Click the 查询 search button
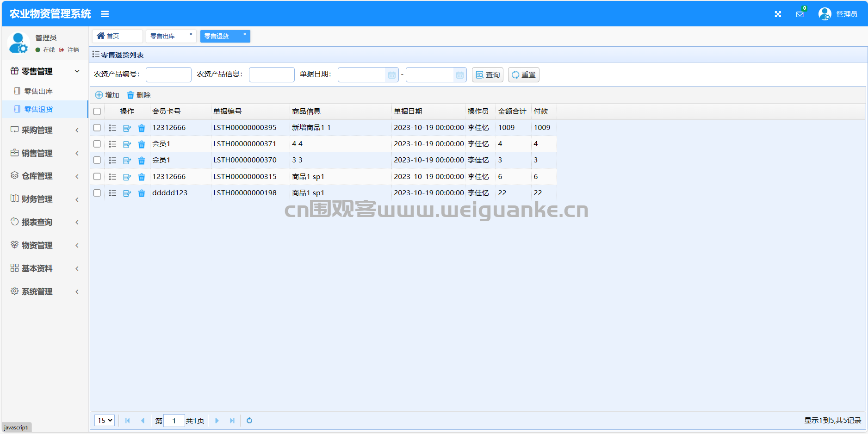The width and height of the screenshot is (868, 434). pyautogui.click(x=488, y=75)
